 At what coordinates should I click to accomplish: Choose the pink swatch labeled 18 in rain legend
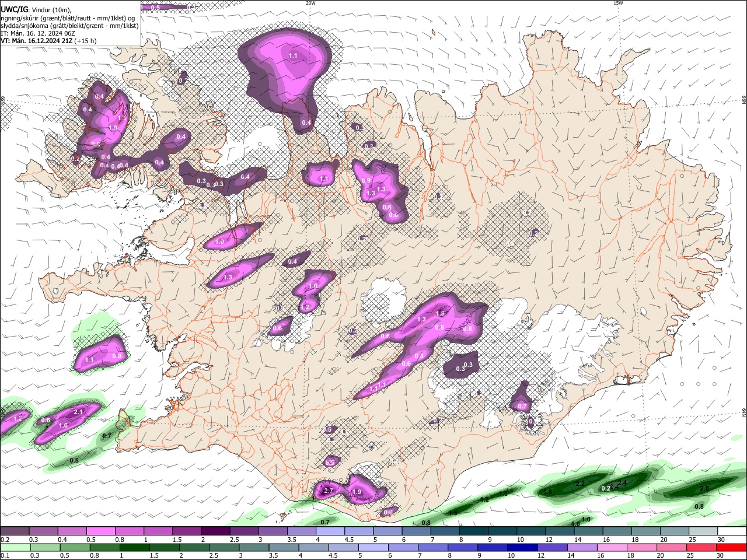click(641, 547)
